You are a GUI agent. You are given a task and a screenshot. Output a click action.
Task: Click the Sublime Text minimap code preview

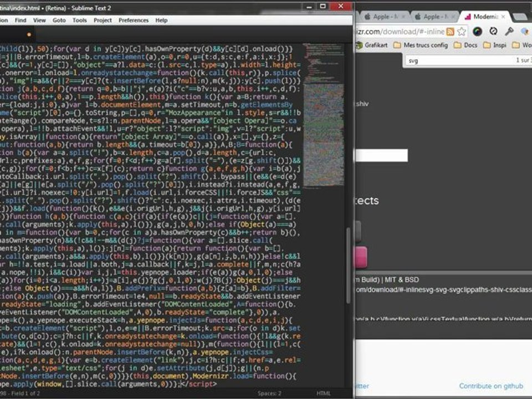tap(323, 115)
